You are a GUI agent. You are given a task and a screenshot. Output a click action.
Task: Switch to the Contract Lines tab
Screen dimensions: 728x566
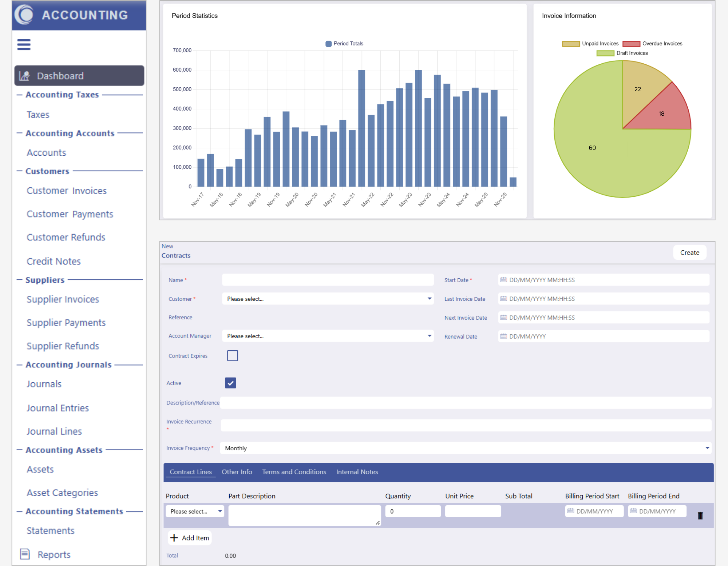coord(191,472)
